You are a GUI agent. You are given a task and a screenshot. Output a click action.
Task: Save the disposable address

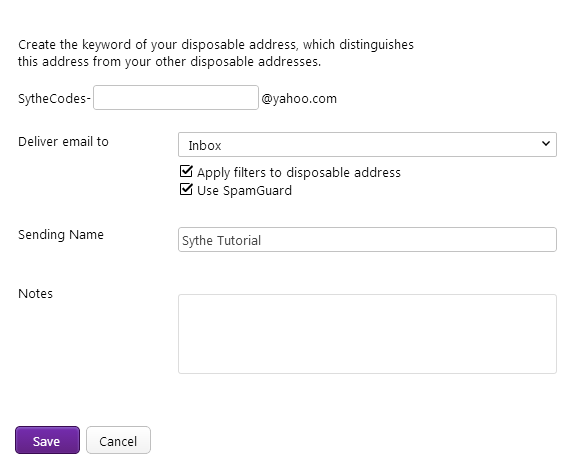(47, 440)
